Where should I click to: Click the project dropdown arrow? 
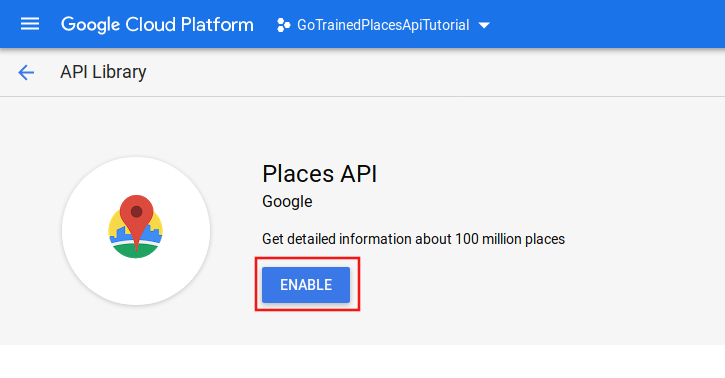click(x=484, y=25)
